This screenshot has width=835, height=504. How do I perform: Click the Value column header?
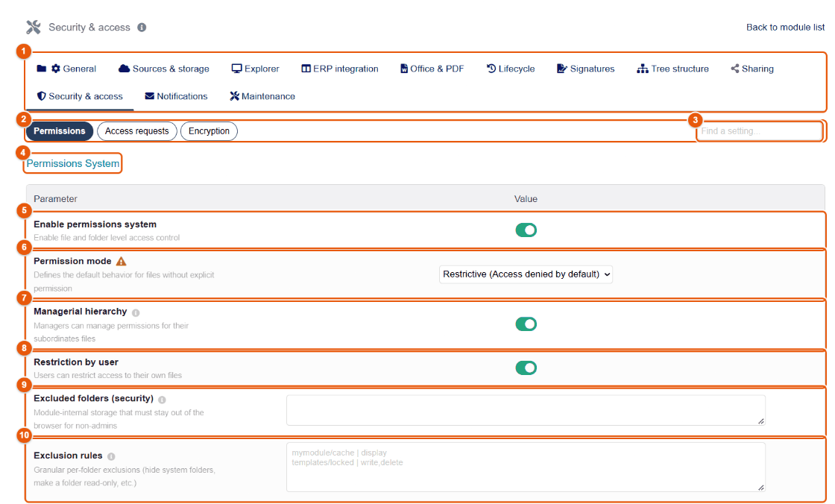click(526, 199)
